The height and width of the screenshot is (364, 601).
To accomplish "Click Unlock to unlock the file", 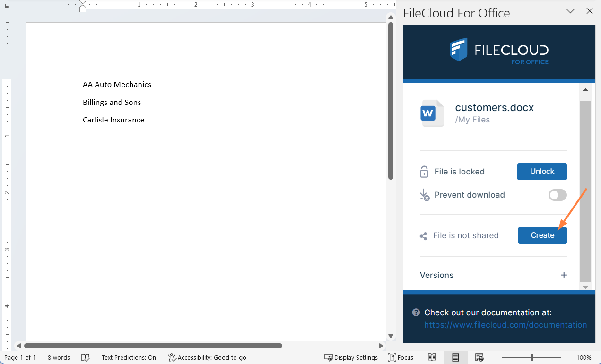I will click(x=542, y=172).
